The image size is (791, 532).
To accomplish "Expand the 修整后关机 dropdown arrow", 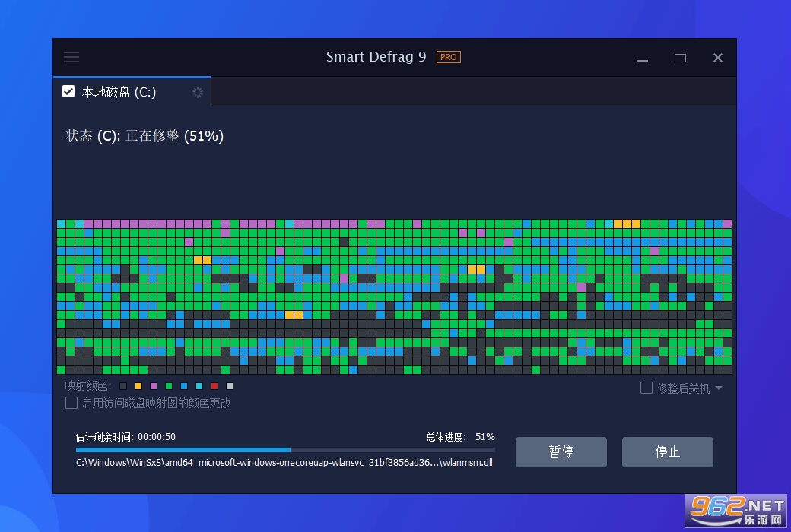I will (719, 388).
